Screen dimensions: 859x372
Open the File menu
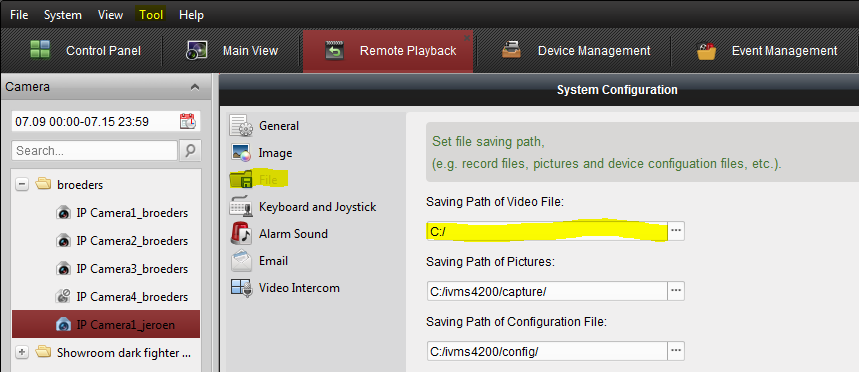tap(19, 15)
